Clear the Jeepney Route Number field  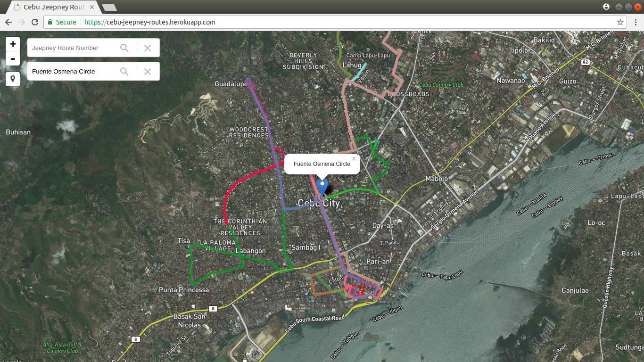coord(148,48)
